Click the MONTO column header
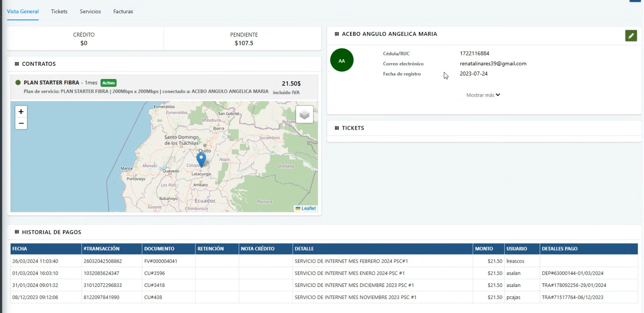Image resolution: width=644 pixels, height=313 pixels. (484, 249)
